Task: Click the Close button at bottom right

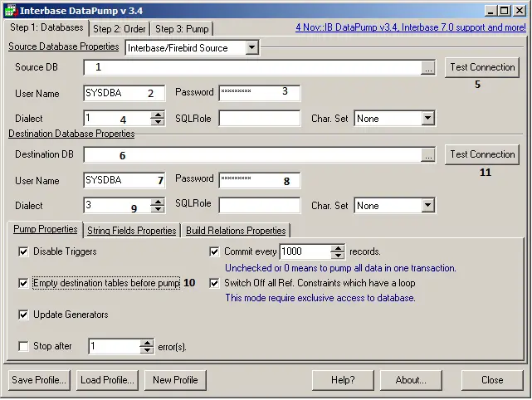Action: coord(492,380)
